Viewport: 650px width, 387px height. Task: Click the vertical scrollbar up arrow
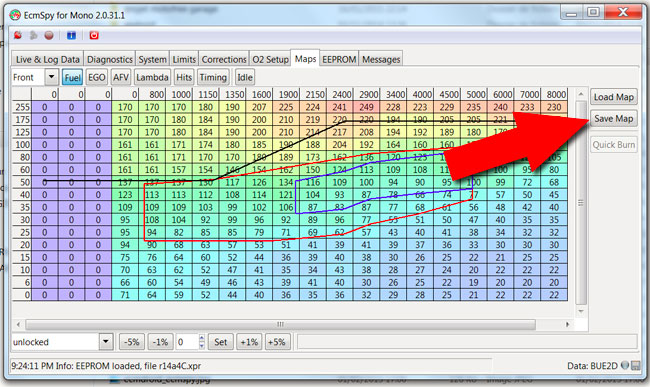[581, 94]
